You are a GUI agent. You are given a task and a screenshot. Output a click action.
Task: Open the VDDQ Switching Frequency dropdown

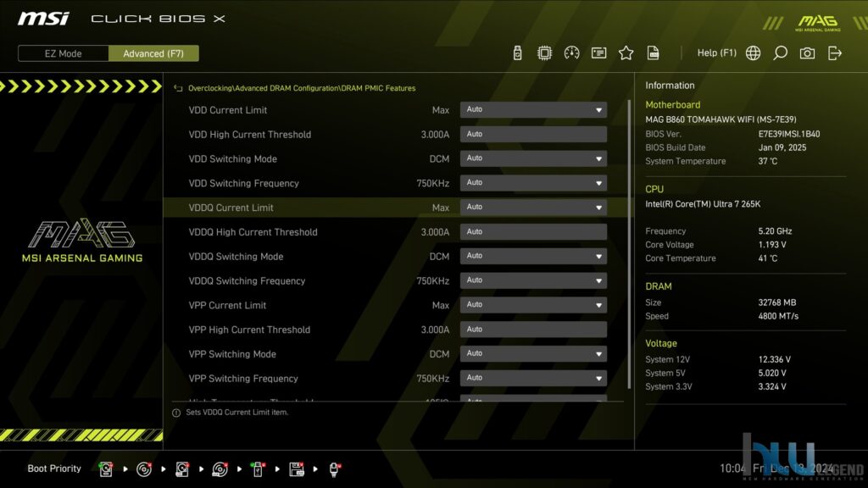tap(533, 280)
